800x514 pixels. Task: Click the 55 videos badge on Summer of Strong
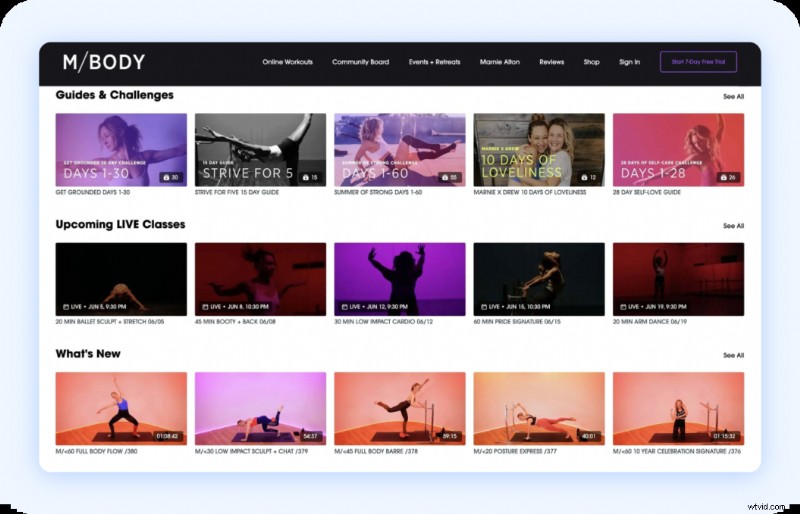click(449, 177)
